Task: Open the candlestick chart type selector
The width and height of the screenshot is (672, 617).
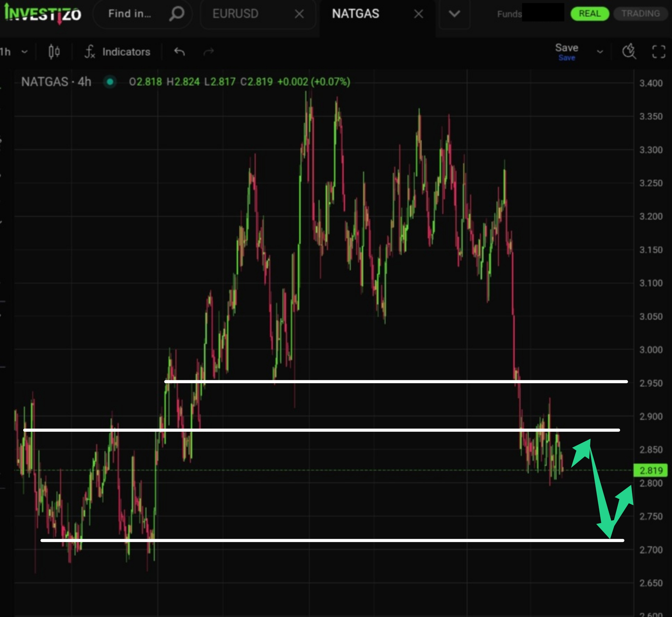Action: pos(54,52)
